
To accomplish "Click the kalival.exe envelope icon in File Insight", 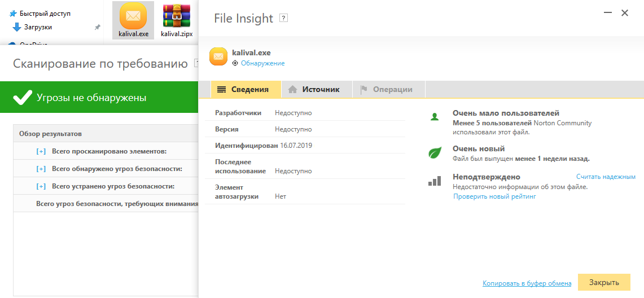I will click(218, 56).
